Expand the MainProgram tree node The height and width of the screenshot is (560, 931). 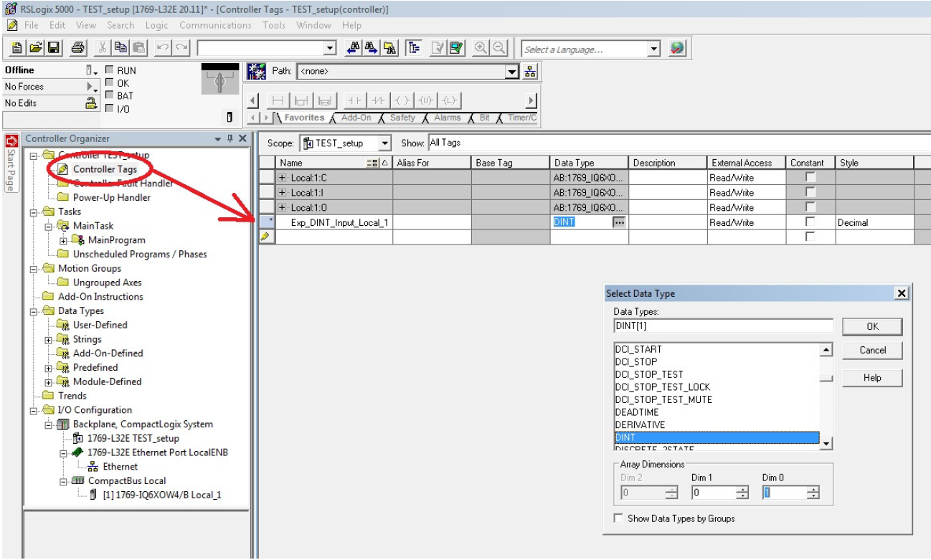pos(64,240)
